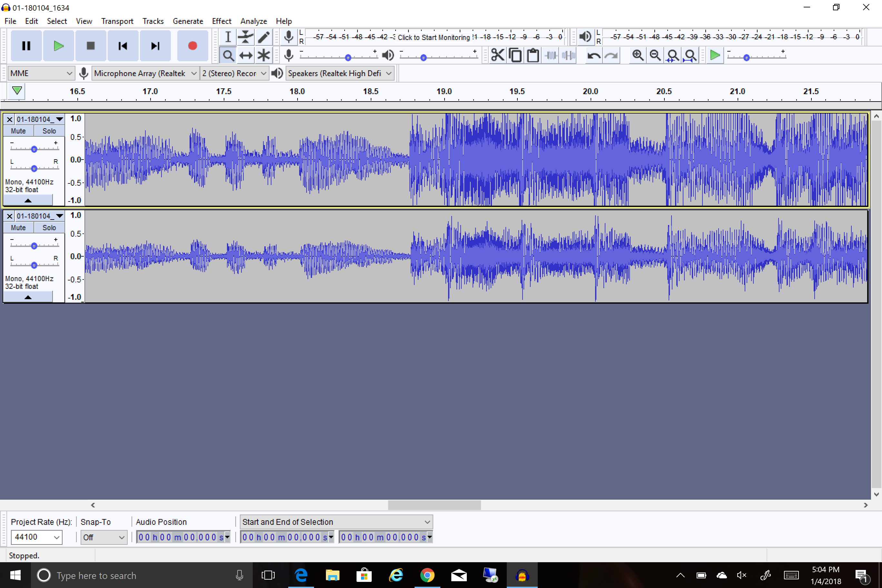Open Chrome from the Windows taskbar
Image resolution: width=882 pixels, height=588 pixels.
[427, 575]
